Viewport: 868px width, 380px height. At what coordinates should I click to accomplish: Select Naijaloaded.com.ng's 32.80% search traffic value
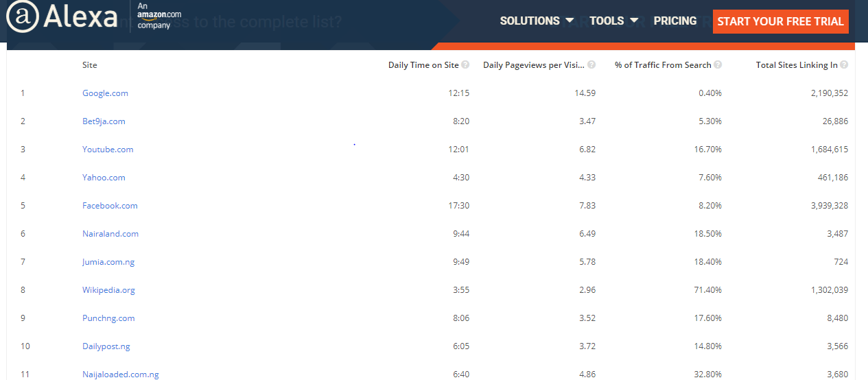[708, 375]
